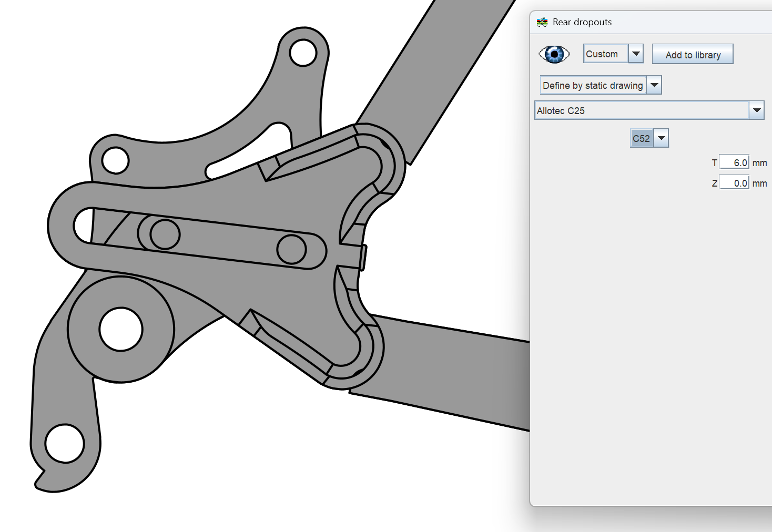
Task: Click the large round axle hole
Action: [121, 329]
